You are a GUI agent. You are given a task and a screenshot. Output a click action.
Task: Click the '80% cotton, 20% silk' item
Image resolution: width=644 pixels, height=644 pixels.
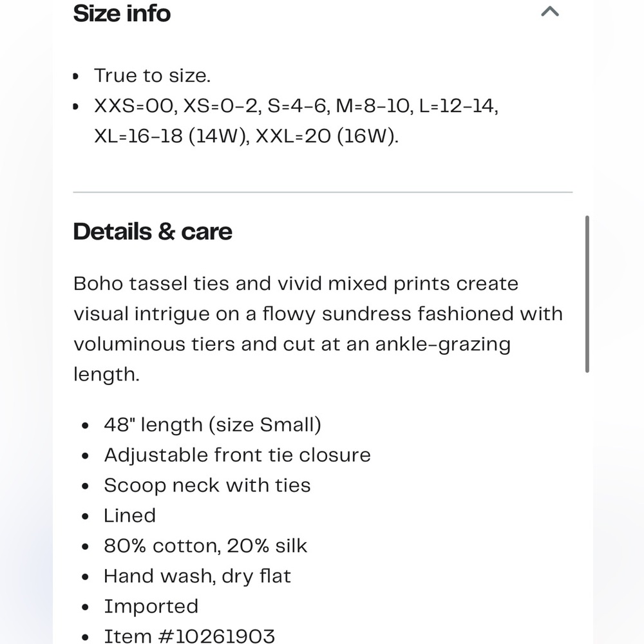tap(205, 546)
